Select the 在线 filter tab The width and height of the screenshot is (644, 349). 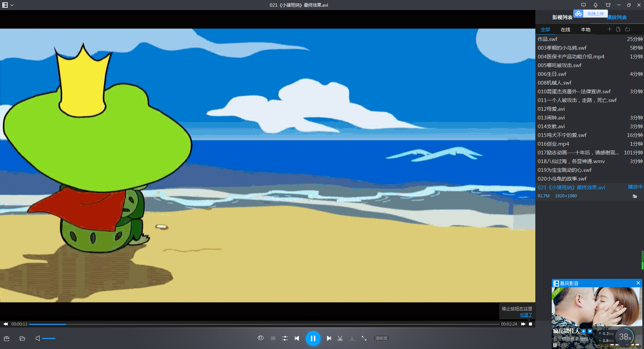pyautogui.click(x=566, y=30)
